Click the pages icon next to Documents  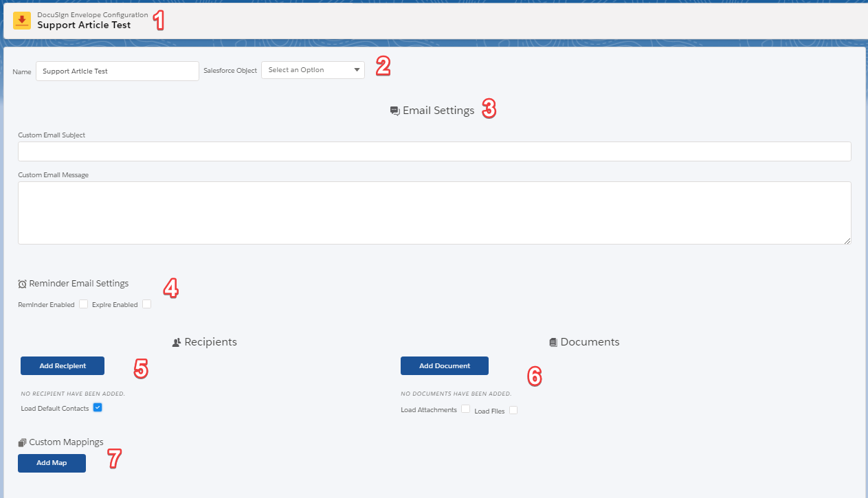coord(553,341)
